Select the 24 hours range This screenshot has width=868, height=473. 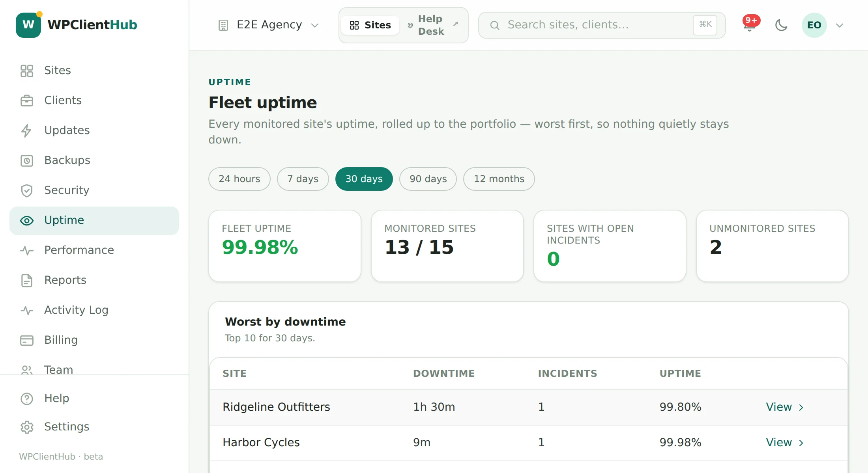pos(239,179)
